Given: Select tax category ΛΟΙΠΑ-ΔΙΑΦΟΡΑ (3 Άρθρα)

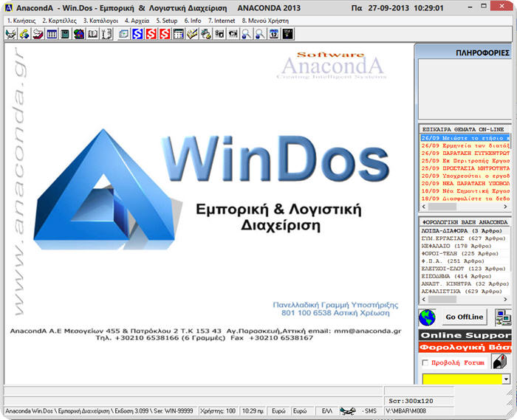Looking at the screenshot, I should click(465, 231).
